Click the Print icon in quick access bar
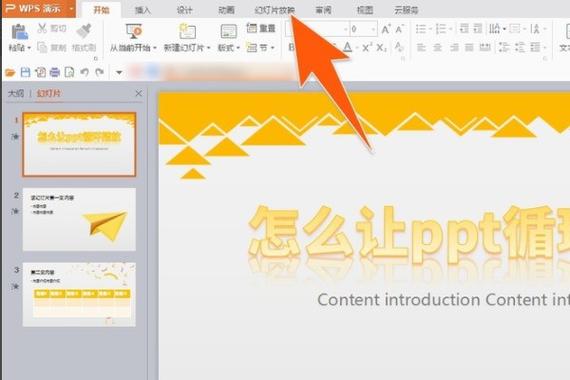Screen dimensions: 570x380 pyautogui.click(x=55, y=72)
